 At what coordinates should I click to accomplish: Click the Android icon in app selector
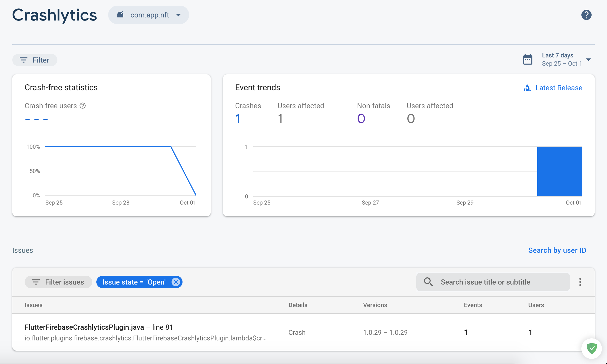click(x=120, y=15)
